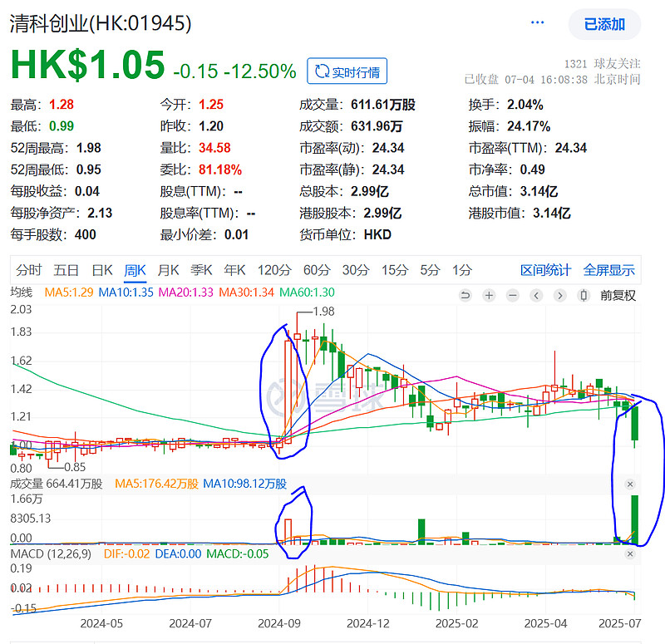Close the 成交量 volume indicator panel
The width and height of the screenshot is (665, 644).
630,484
